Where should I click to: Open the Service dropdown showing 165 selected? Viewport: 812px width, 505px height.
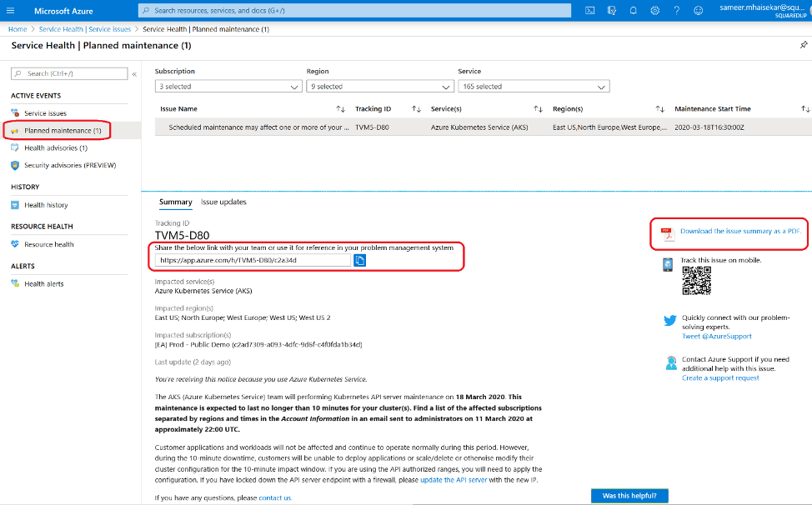pos(534,87)
